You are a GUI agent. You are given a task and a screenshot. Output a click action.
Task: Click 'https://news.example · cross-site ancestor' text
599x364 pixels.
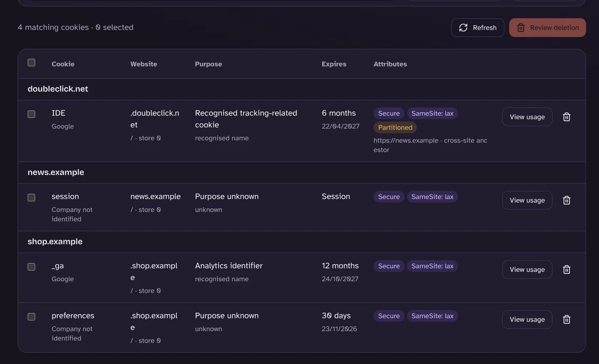coord(431,145)
